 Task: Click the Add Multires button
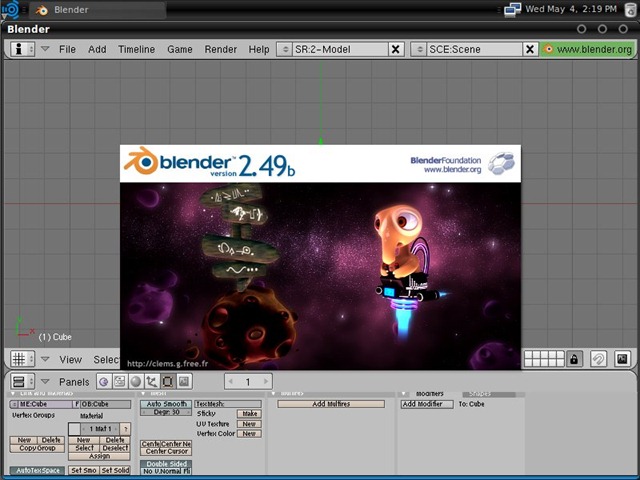pyautogui.click(x=331, y=404)
